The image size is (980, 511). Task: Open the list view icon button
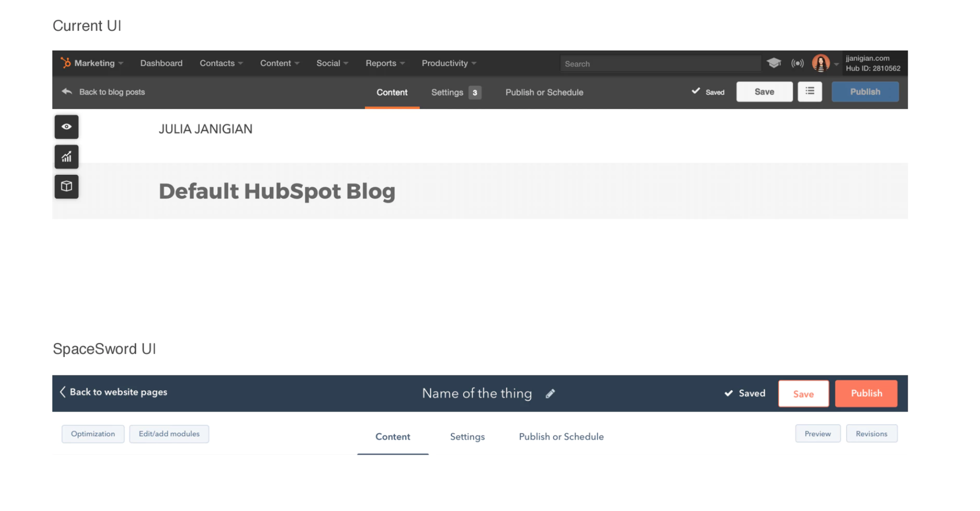(810, 92)
